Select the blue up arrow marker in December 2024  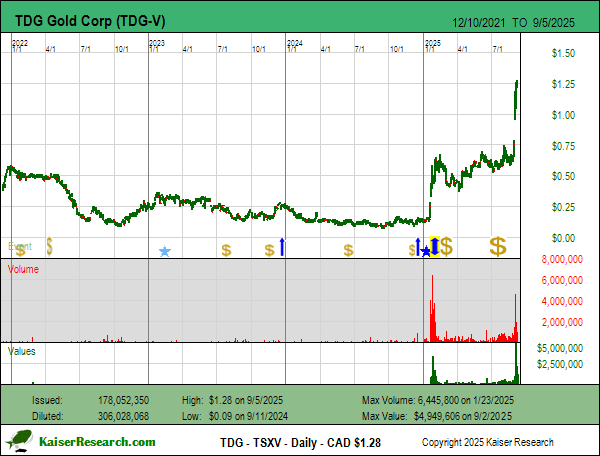click(418, 247)
